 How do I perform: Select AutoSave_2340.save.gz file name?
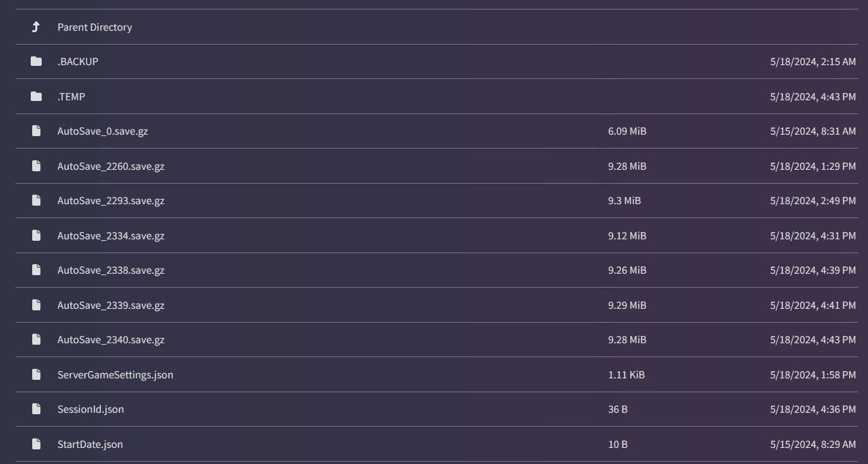(x=111, y=340)
